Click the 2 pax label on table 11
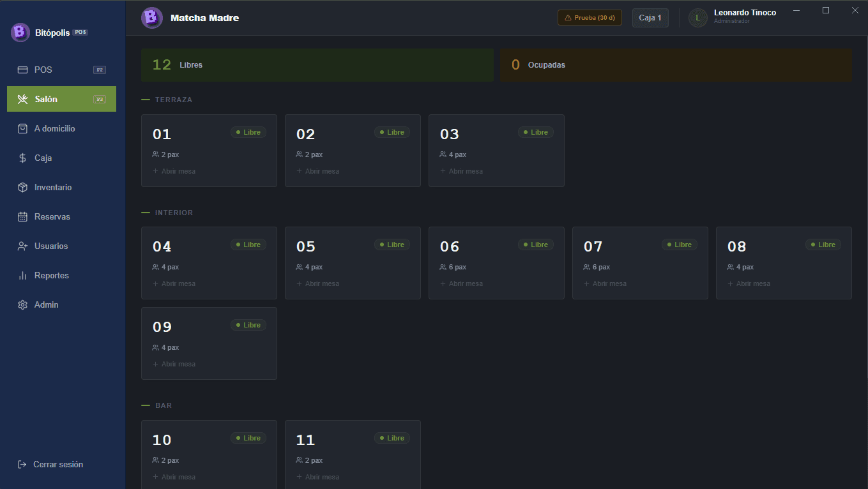Image resolution: width=868 pixels, height=489 pixels. pos(314,460)
